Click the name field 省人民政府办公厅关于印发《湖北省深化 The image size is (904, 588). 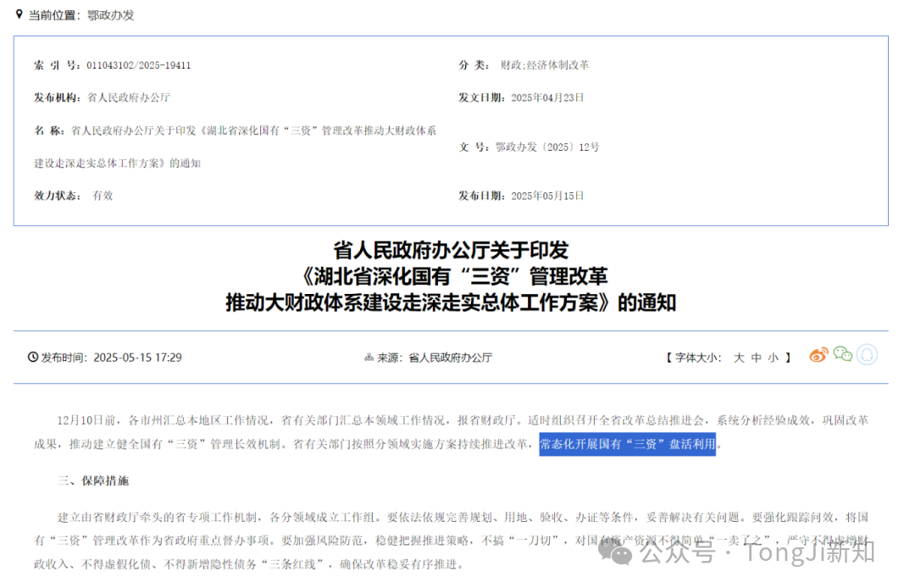click(x=236, y=147)
